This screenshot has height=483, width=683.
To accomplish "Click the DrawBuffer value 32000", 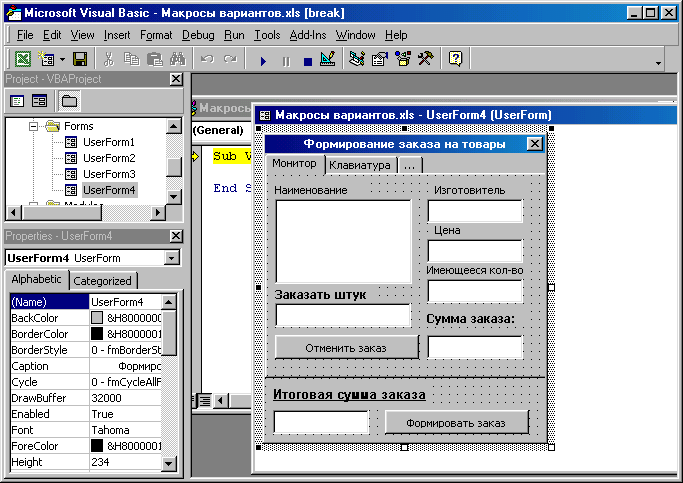I will [x=107, y=398].
